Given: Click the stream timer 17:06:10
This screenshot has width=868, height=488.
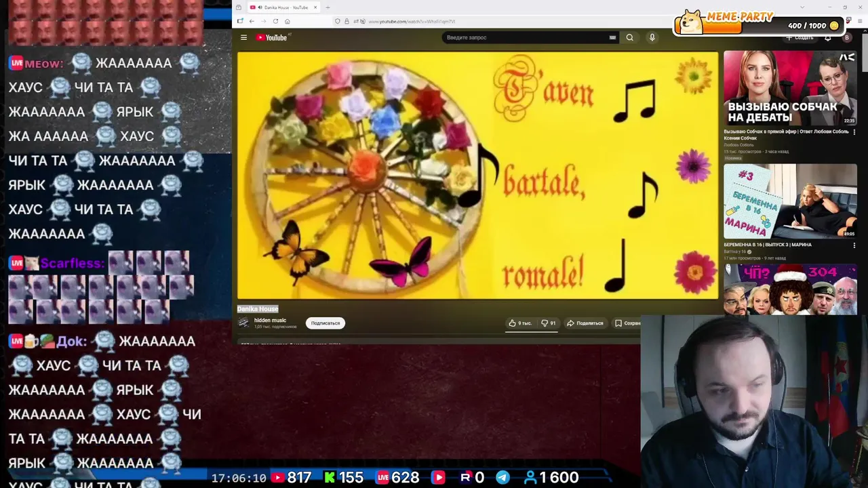Looking at the screenshot, I should click(239, 478).
